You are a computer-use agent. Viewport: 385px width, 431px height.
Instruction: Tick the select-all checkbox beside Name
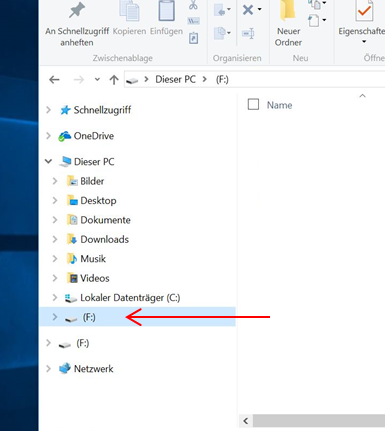(x=253, y=104)
